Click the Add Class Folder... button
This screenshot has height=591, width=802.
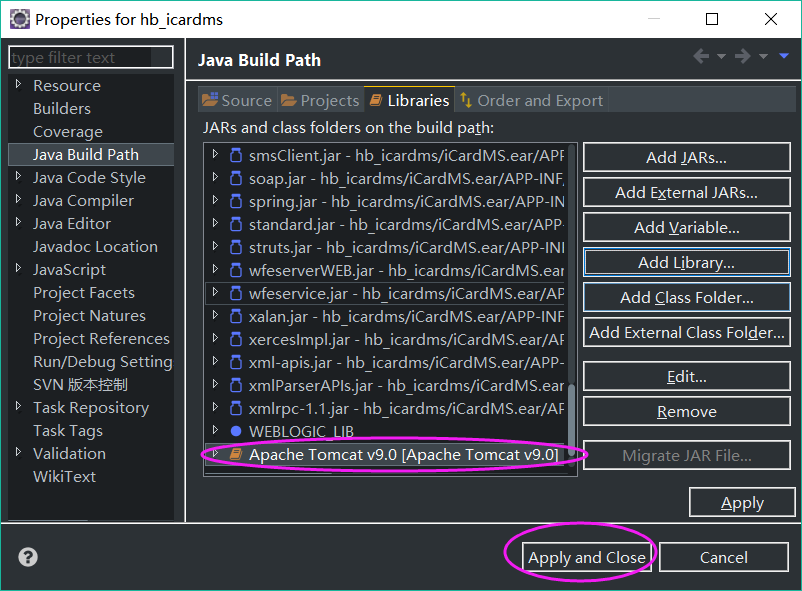pyautogui.click(x=686, y=297)
